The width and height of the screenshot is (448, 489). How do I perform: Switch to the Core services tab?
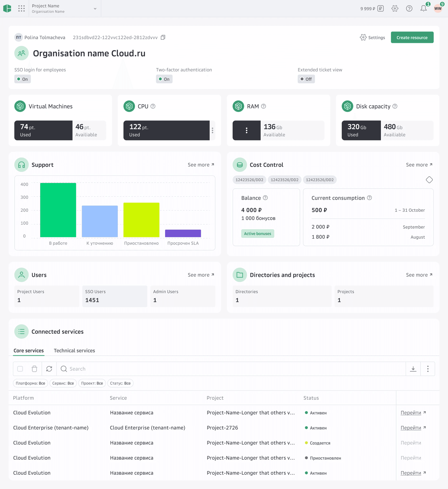pyautogui.click(x=29, y=351)
